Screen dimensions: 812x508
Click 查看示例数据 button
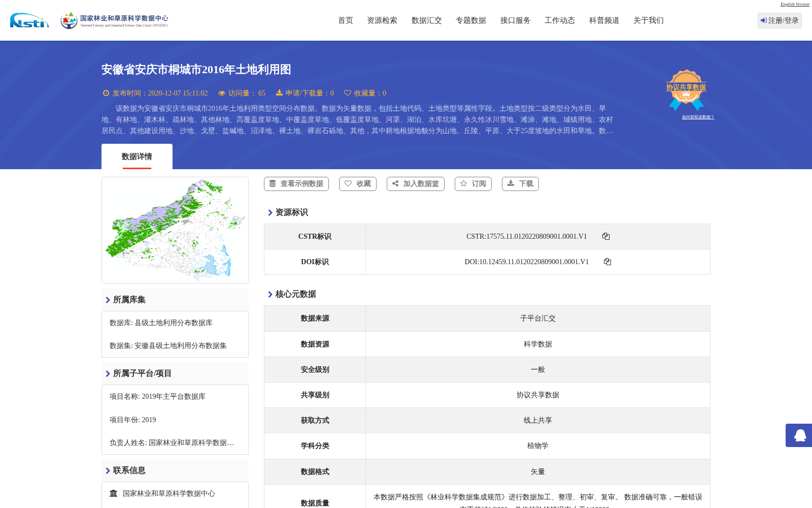[296, 184]
